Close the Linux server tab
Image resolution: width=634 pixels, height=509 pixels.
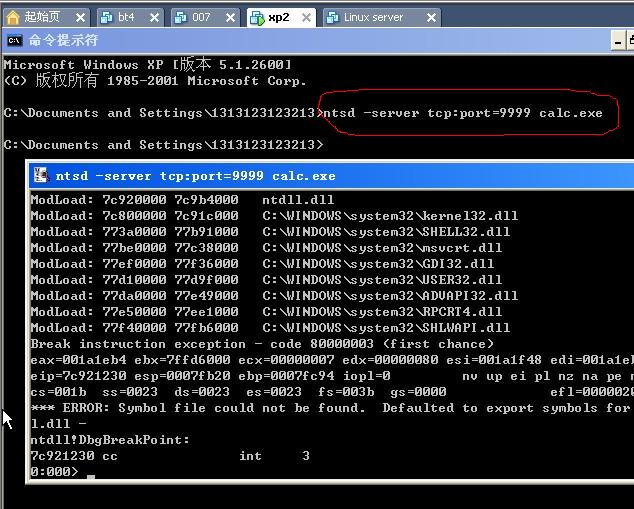coord(431,18)
